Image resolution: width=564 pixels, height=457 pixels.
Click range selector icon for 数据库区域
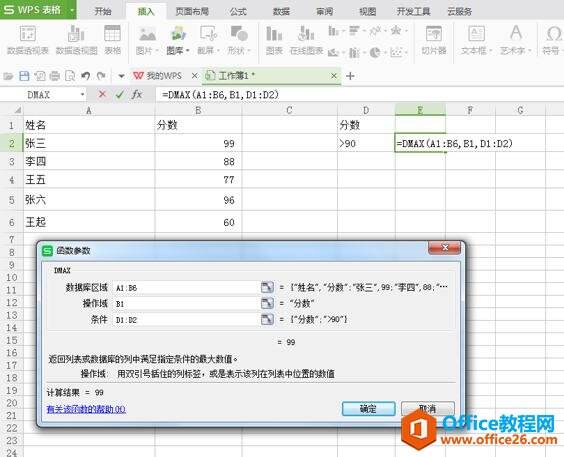[267, 287]
